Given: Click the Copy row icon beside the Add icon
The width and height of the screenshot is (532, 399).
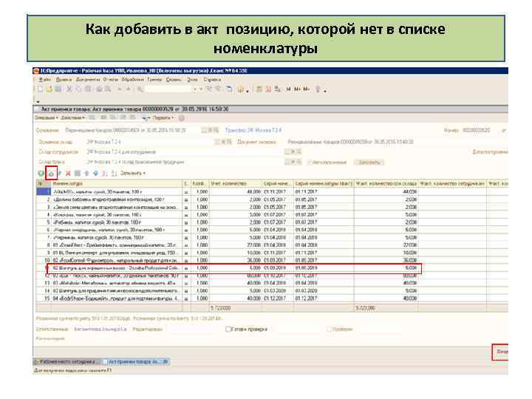Looking at the screenshot, I should click(x=51, y=174).
